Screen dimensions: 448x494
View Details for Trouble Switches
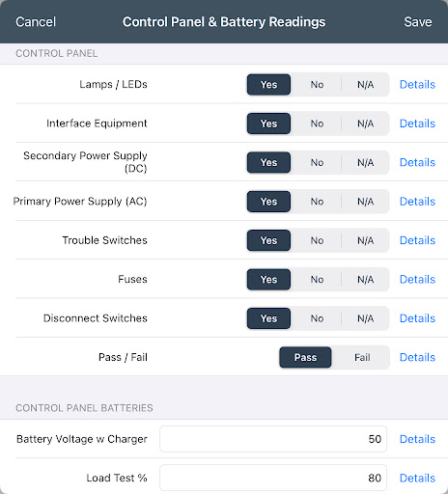[417, 240]
